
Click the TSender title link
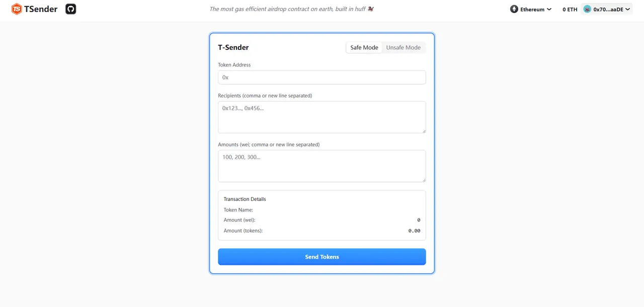(40, 9)
